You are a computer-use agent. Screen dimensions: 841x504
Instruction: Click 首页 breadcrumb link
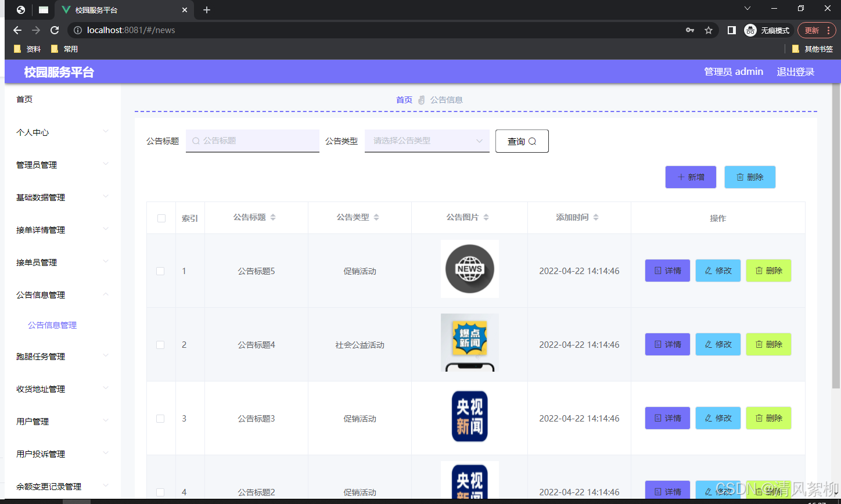point(404,100)
